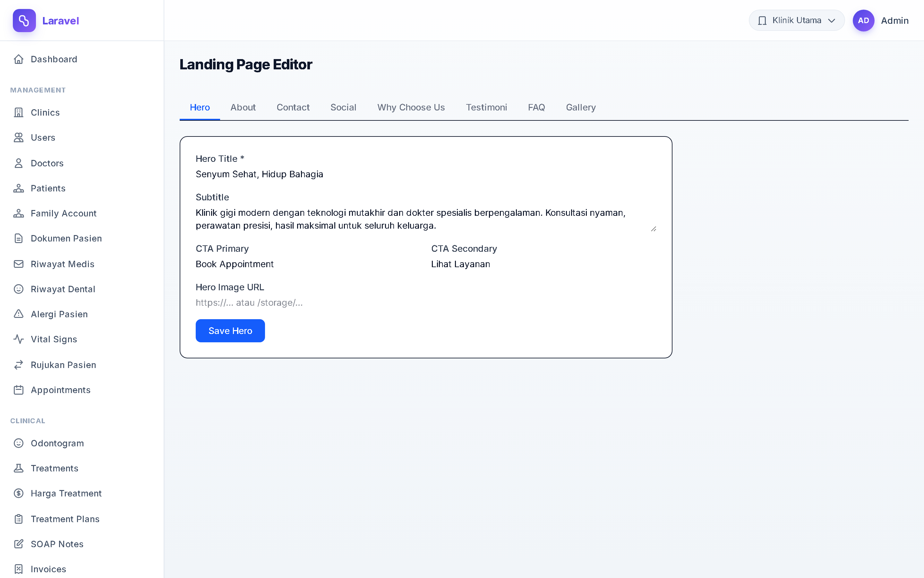Click the Treatments flask icon
Viewport: 924px width, 578px height.
(x=19, y=468)
